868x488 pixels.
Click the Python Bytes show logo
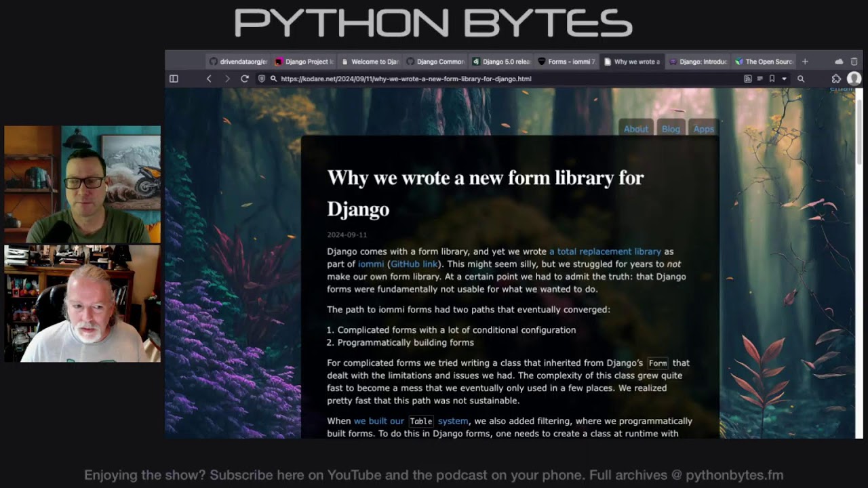433,23
